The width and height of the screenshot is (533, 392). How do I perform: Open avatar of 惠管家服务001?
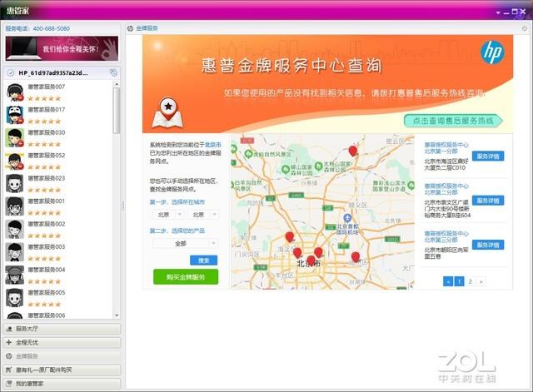click(15, 206)
